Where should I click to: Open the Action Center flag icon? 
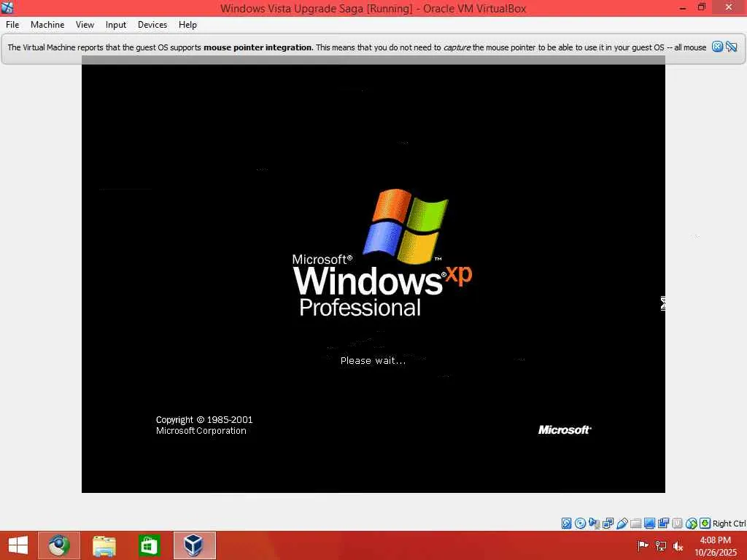click(643, 545)
